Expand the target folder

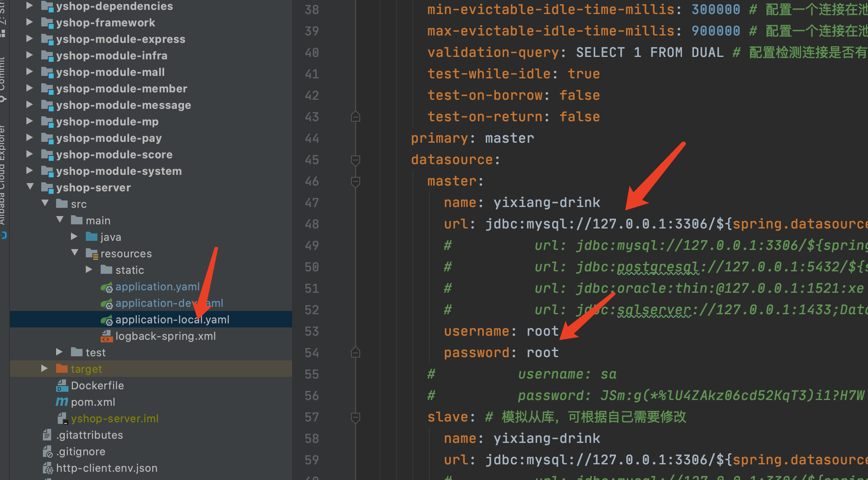coord(44,369)
